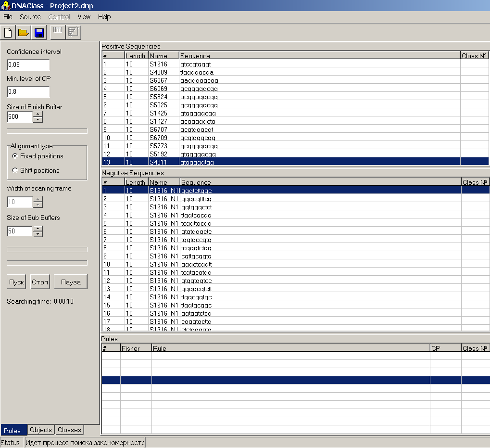
Task: Click the New project icon
Action: tap(8, 32)
